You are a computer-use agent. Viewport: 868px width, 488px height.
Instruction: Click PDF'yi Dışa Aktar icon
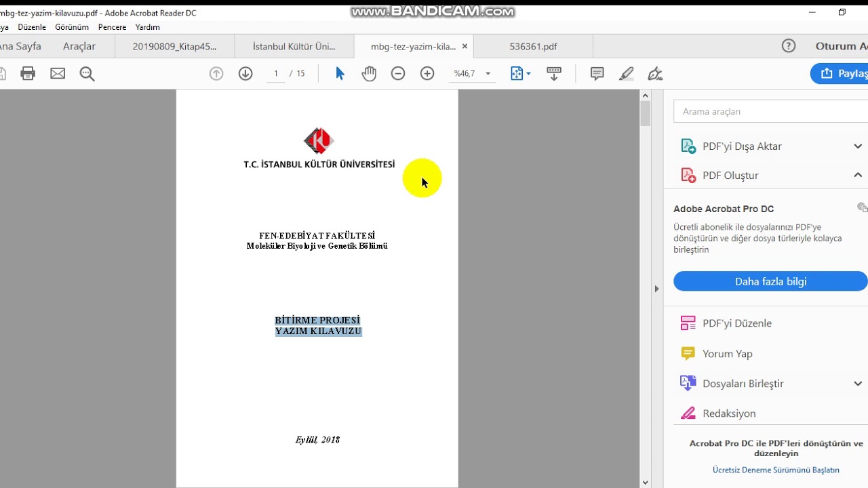(688, 146)
